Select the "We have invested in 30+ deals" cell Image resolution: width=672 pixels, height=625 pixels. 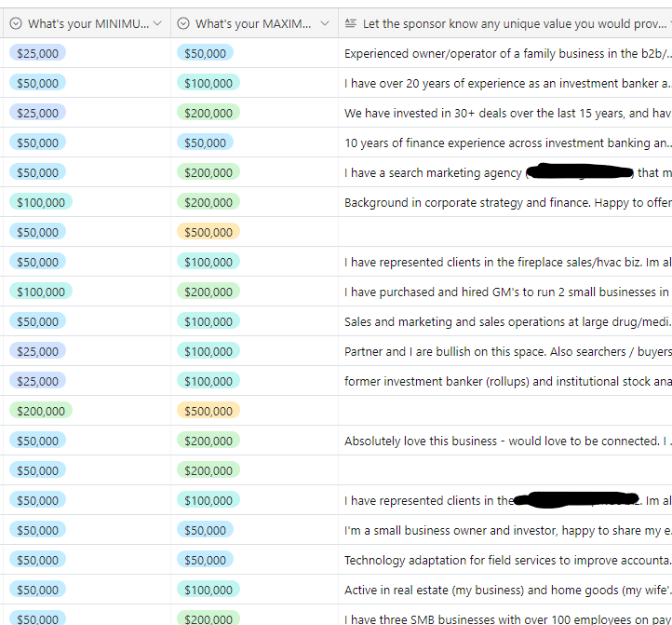click(505, 113)
